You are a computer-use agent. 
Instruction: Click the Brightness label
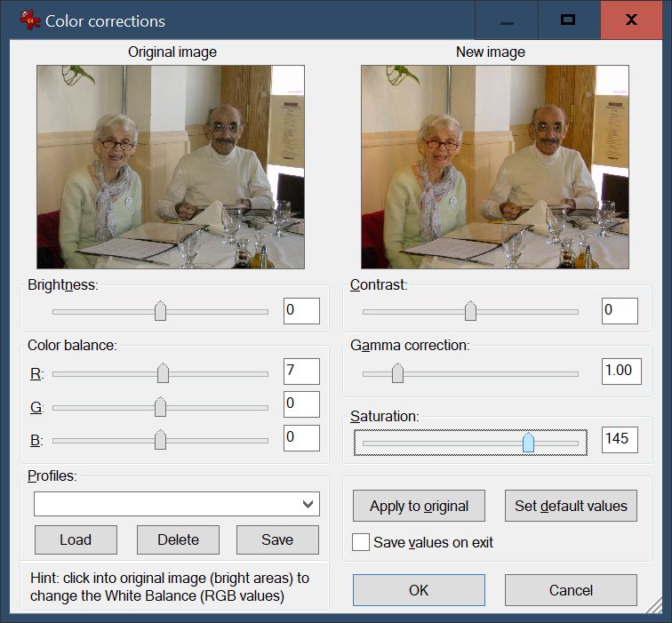coord(63,285)
